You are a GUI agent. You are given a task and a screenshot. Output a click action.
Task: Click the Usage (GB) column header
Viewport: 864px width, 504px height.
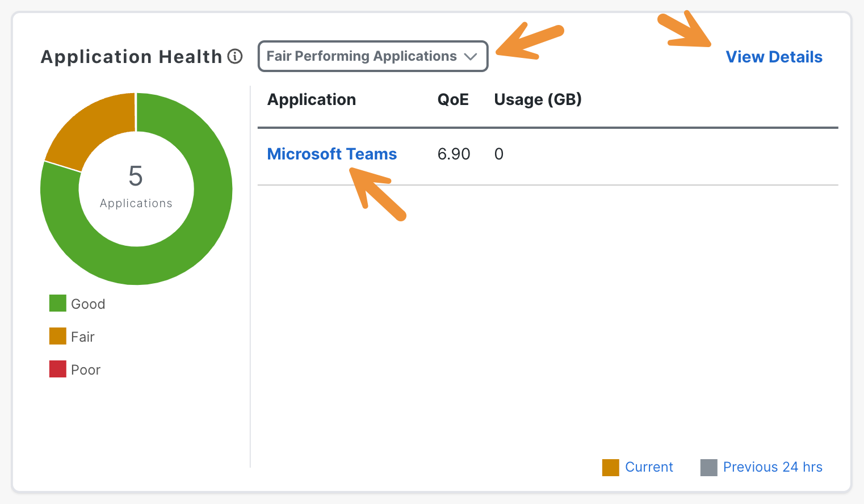[538, 99]
